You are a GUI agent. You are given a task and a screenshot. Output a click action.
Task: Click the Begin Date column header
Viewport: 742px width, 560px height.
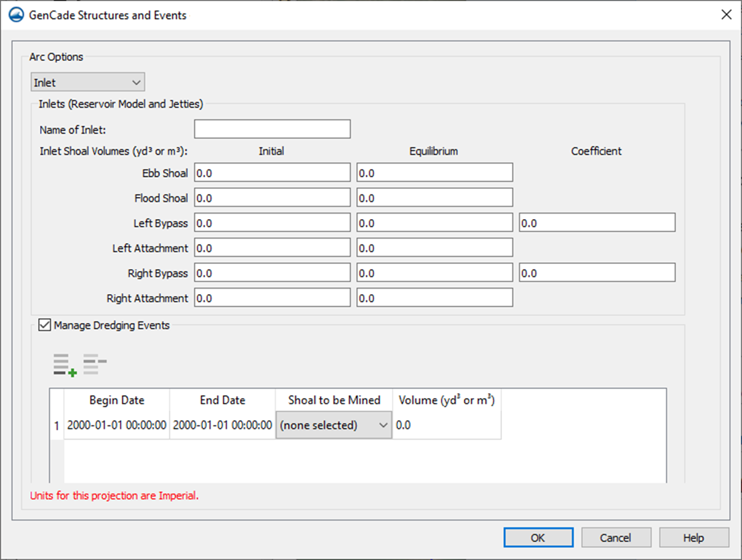pyautogui.click(x=117, y=400)
